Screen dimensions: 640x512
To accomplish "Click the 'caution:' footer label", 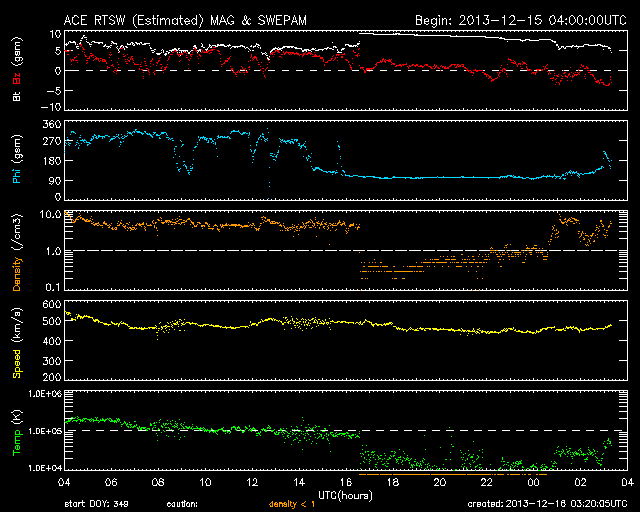I will point(182,504).
